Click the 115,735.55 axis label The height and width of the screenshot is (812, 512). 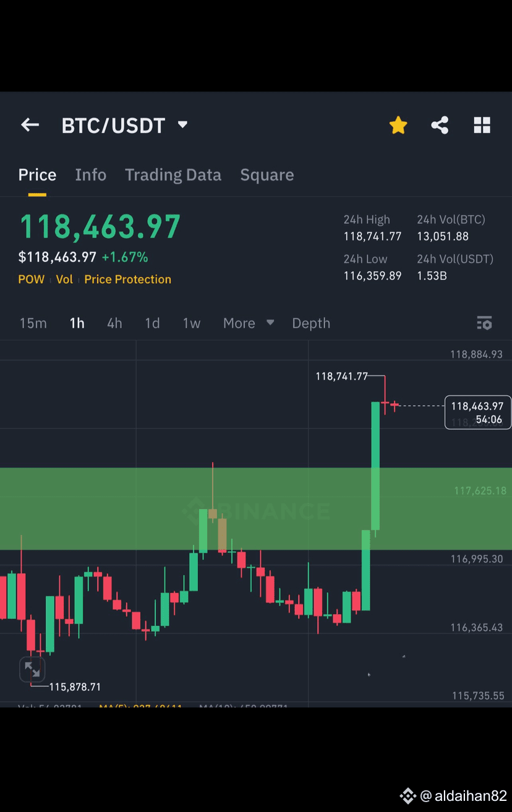(x=478, y=696)
